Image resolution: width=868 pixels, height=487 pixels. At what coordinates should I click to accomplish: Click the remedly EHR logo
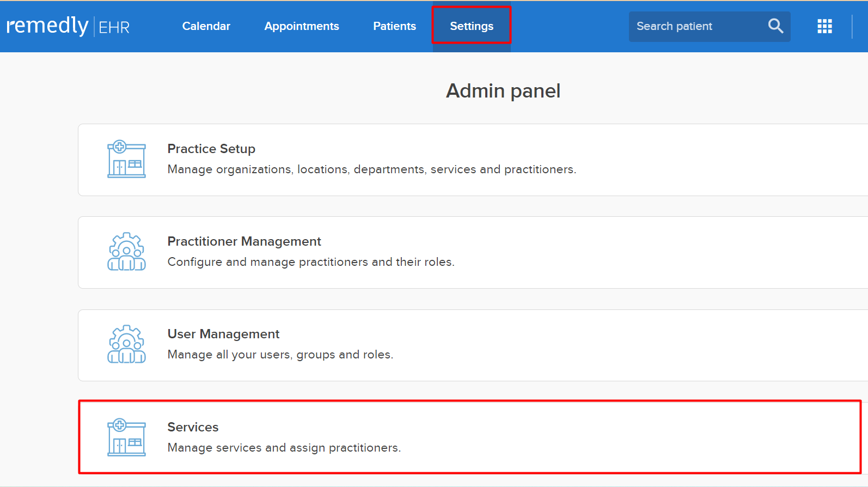pos(68,26)
